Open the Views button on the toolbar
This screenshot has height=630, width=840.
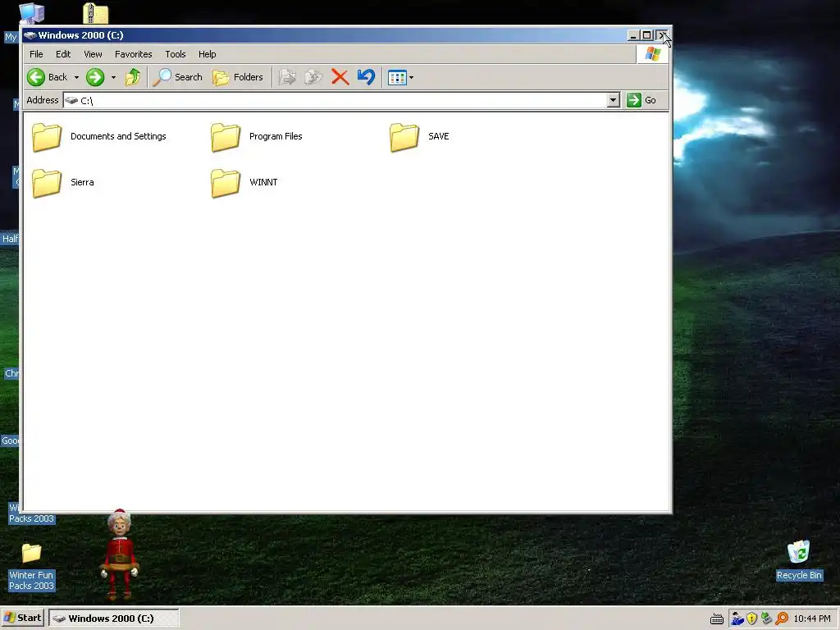click(x=397, y=78)
